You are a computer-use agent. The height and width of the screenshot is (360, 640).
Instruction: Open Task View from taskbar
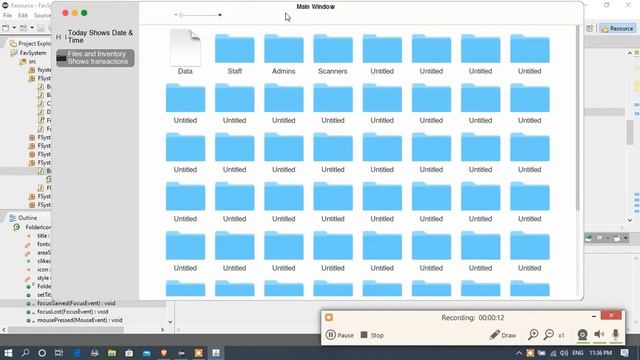59,353
